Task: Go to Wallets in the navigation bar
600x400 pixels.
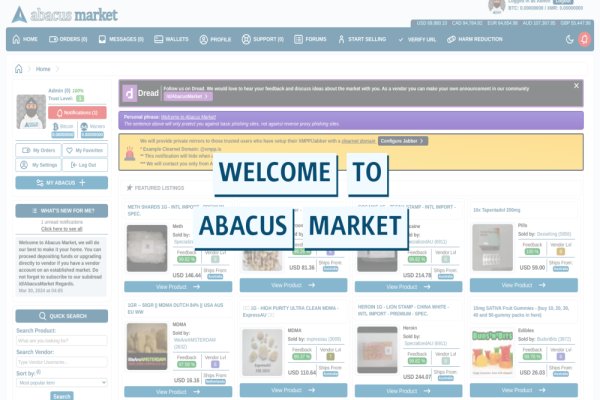Action: point(171,39)
